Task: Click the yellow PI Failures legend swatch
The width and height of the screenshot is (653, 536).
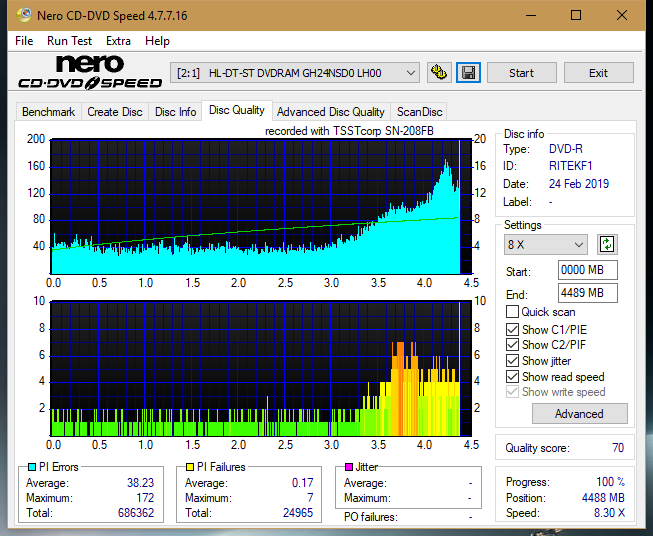Action: (190, 467)
